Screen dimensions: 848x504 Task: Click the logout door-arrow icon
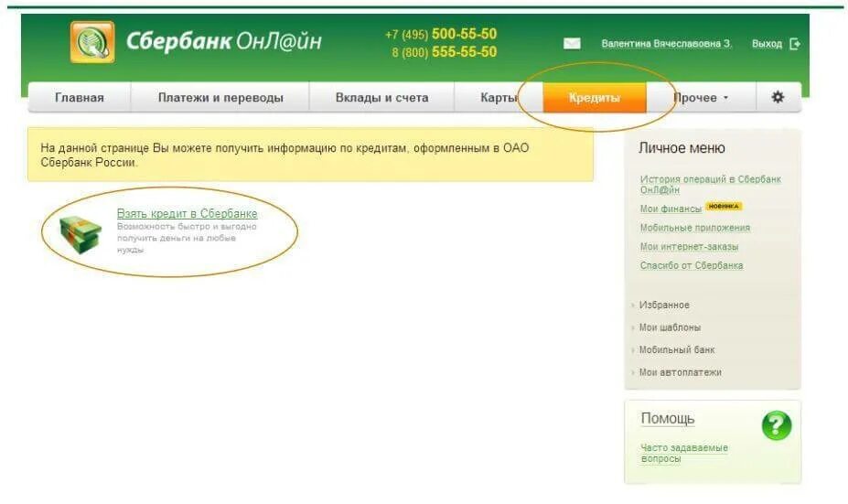tap(794, 44)
